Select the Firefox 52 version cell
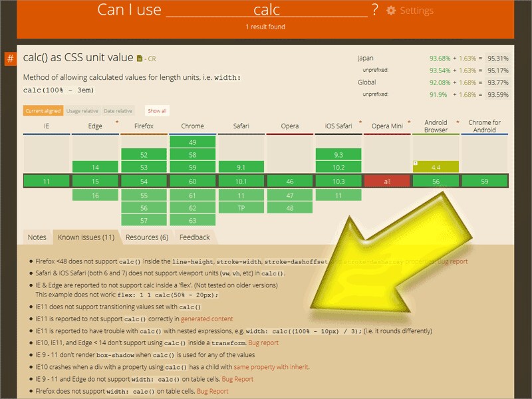Screen dimensions: 532x399 tap(144, 155)
